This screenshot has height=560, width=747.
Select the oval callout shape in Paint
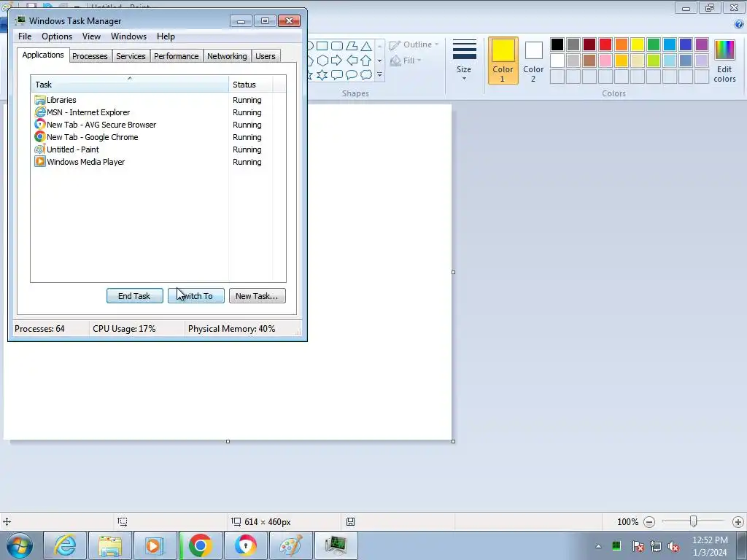pyautogui.click(x=352, y=75)
